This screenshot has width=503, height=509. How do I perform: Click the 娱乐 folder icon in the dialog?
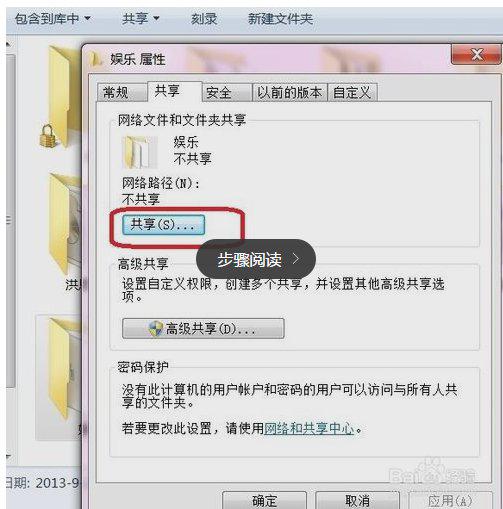[x=140, y=152]
